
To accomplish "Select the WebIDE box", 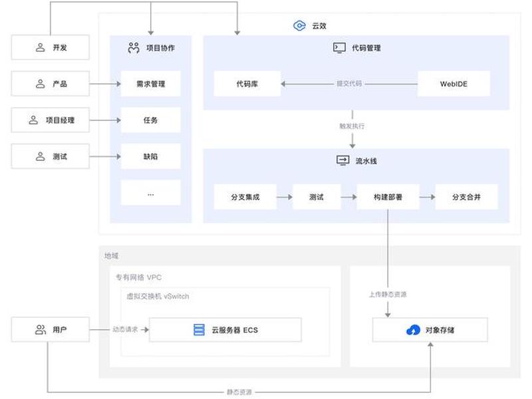I will 454,84.
